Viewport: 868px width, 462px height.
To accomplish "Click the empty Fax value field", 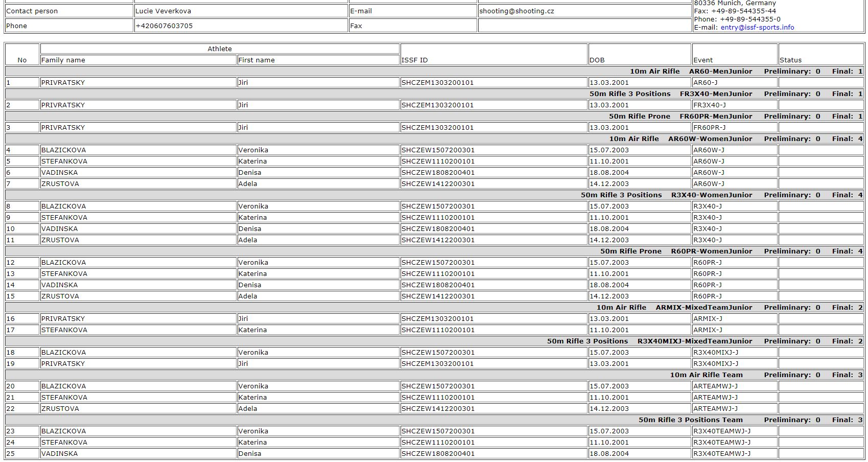I will click(x=584, y=26).
